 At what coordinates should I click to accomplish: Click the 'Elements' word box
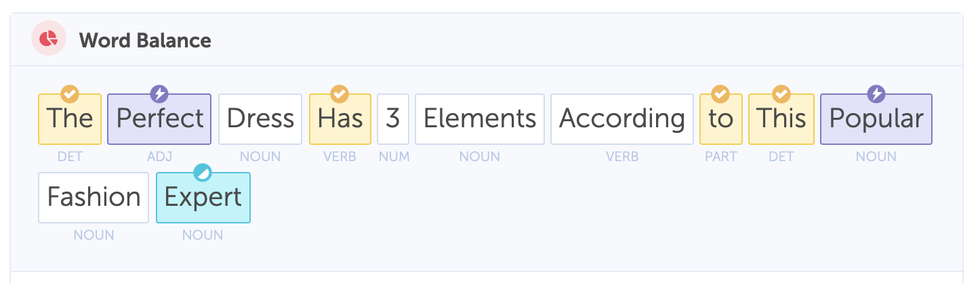[x=480, y=120]
